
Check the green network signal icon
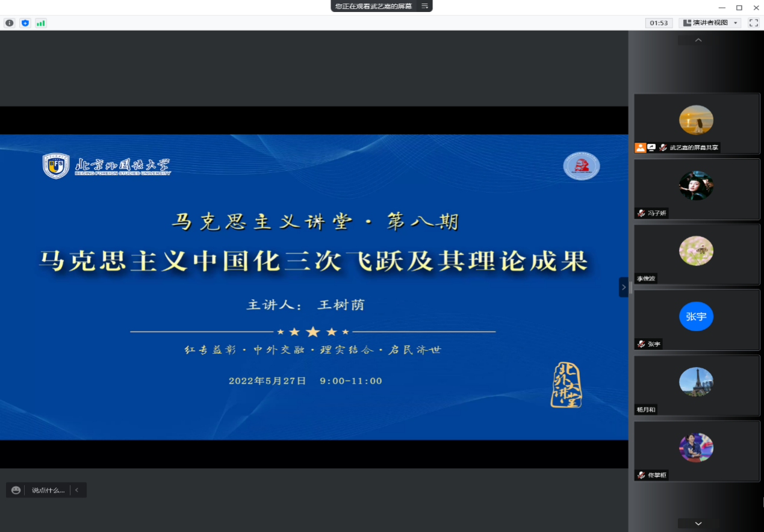pos(40,23)
